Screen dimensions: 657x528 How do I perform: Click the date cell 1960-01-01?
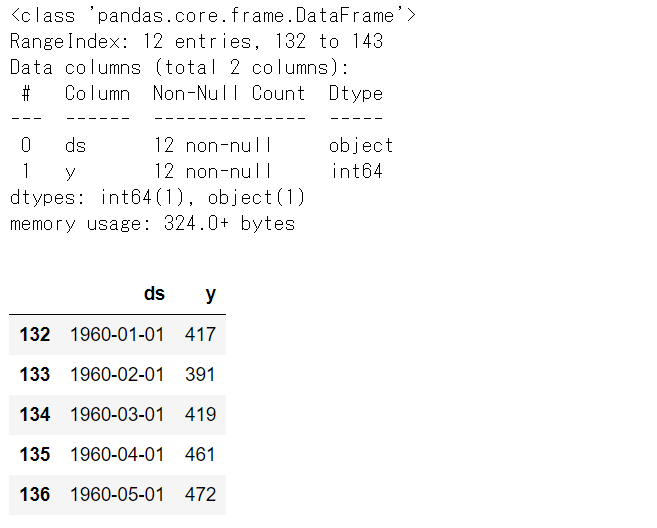click(117, 334)
